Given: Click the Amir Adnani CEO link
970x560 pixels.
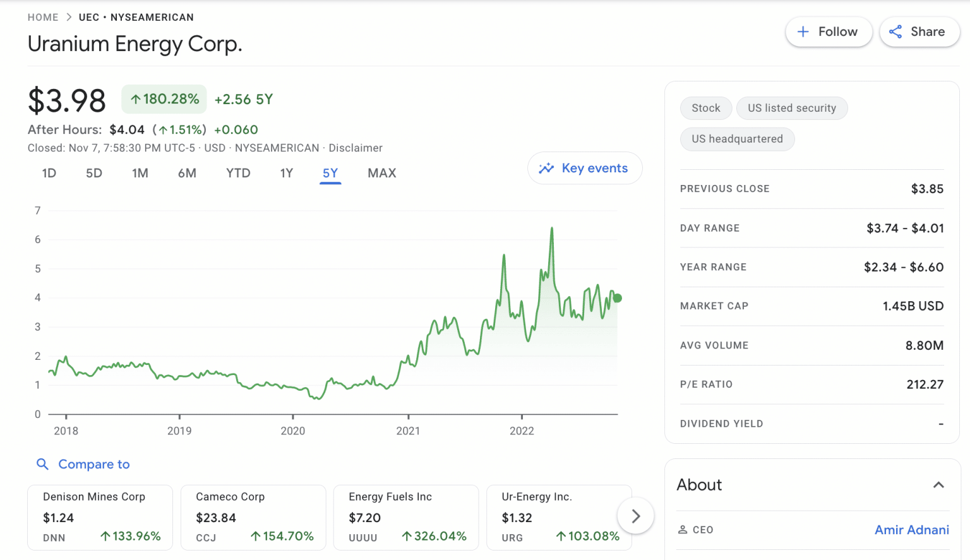Looking at the screenshot, I should [x=912, y=530].
